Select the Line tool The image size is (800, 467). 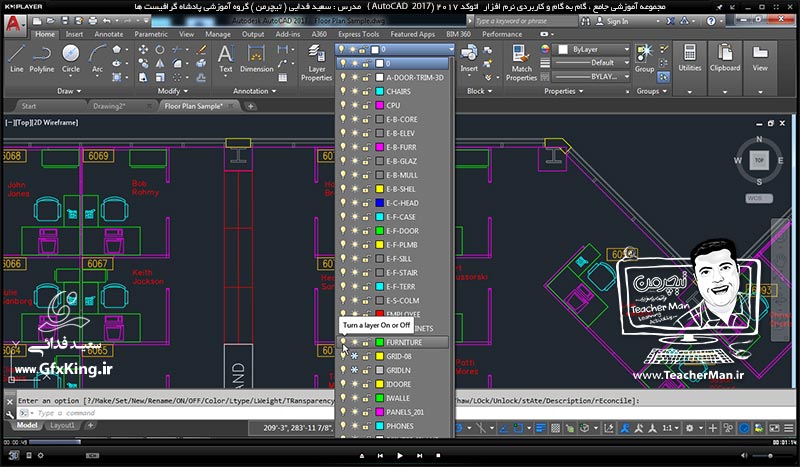(x=16, y=58)
